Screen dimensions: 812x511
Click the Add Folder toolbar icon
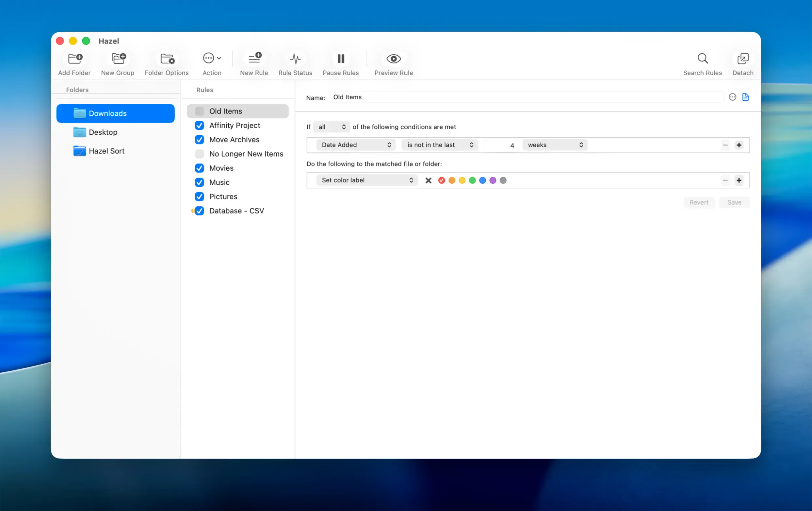point(74,59)
